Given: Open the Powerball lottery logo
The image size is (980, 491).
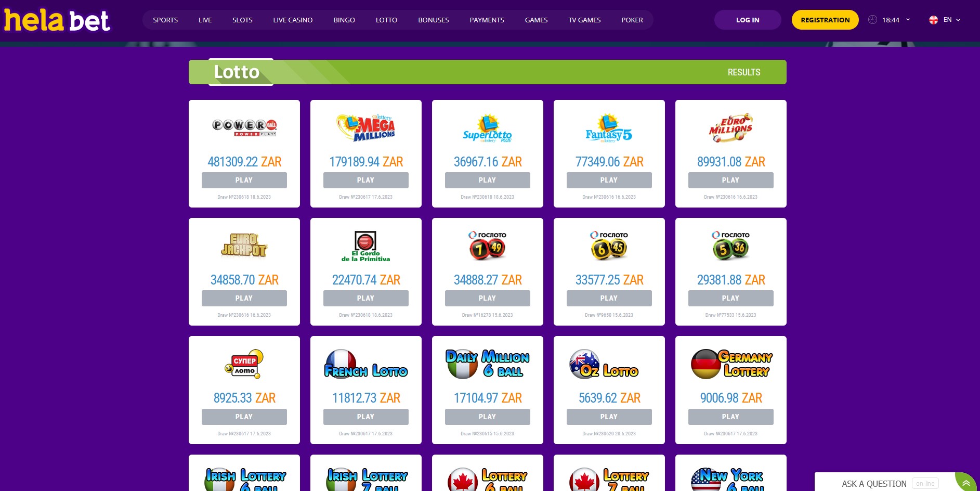Looking at the screenshot, I should pyautogui.click(x=244, y=127).
